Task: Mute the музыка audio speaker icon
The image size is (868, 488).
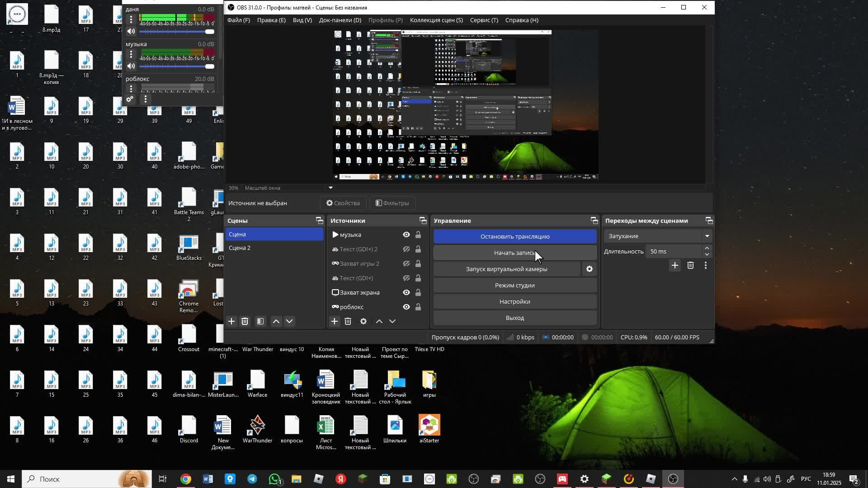Action: tap(131, 66)
